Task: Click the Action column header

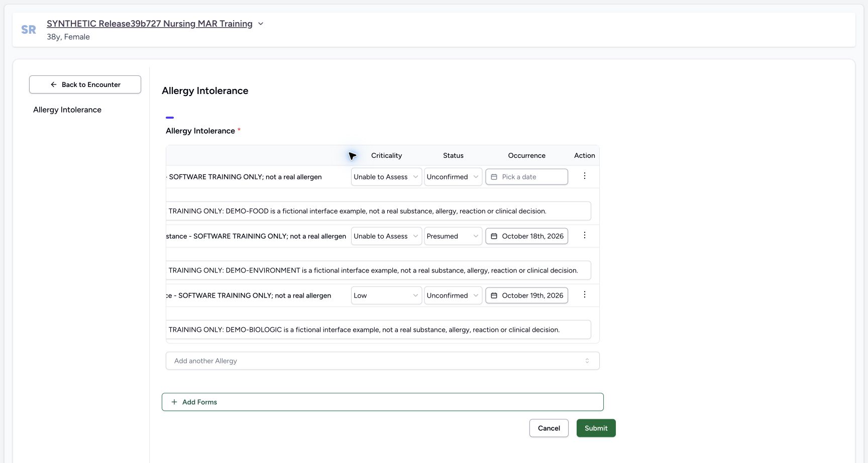Action: pyautogui.click(x=585, y=155)
